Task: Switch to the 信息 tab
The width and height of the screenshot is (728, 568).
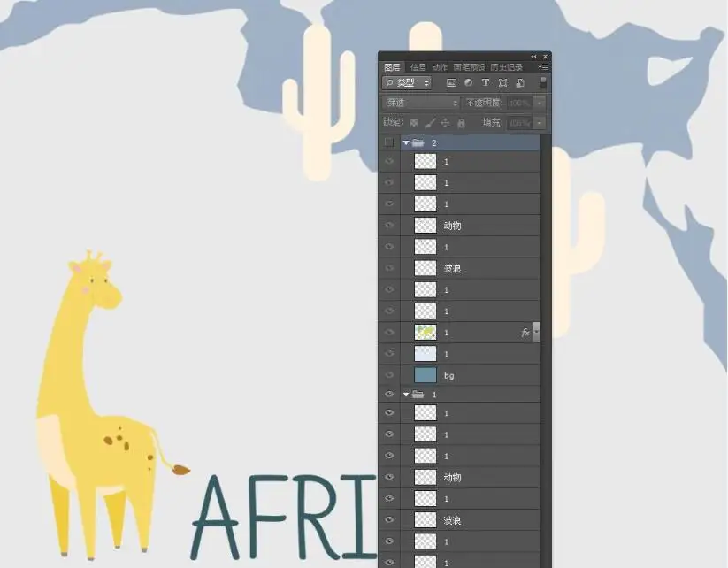Action: tap(418, 67)
